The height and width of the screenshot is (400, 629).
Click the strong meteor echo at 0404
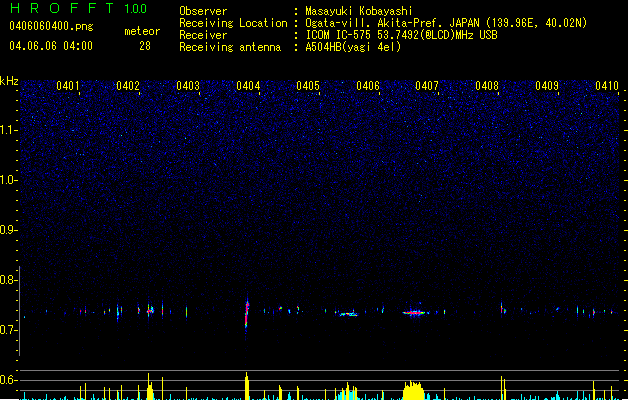click(247, 314)
